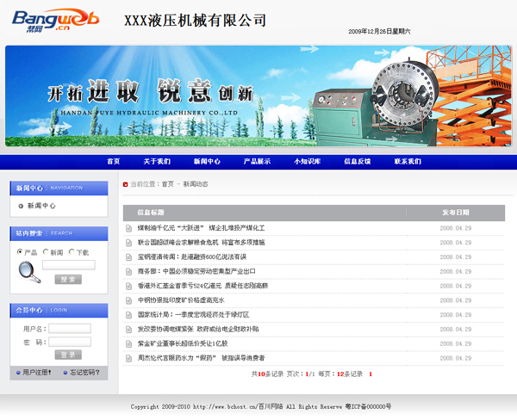Select the 新闻 search radio button

coord(46,252)
